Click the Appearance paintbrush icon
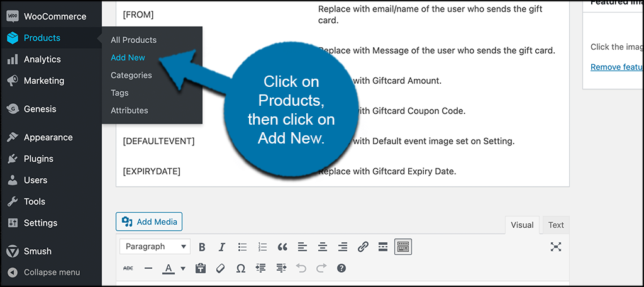644x287 pixels. click(13, 137)
